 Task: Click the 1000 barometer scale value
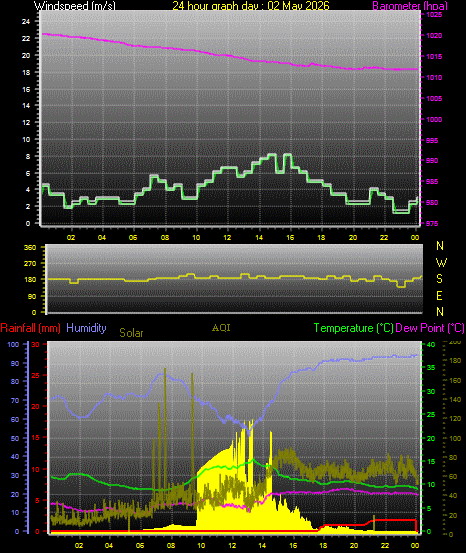434,120
